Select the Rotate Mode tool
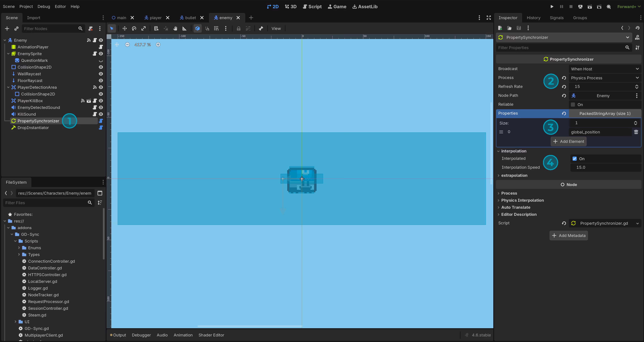The image size is (644, 342). pyautogui.click(x=134, y=29)
